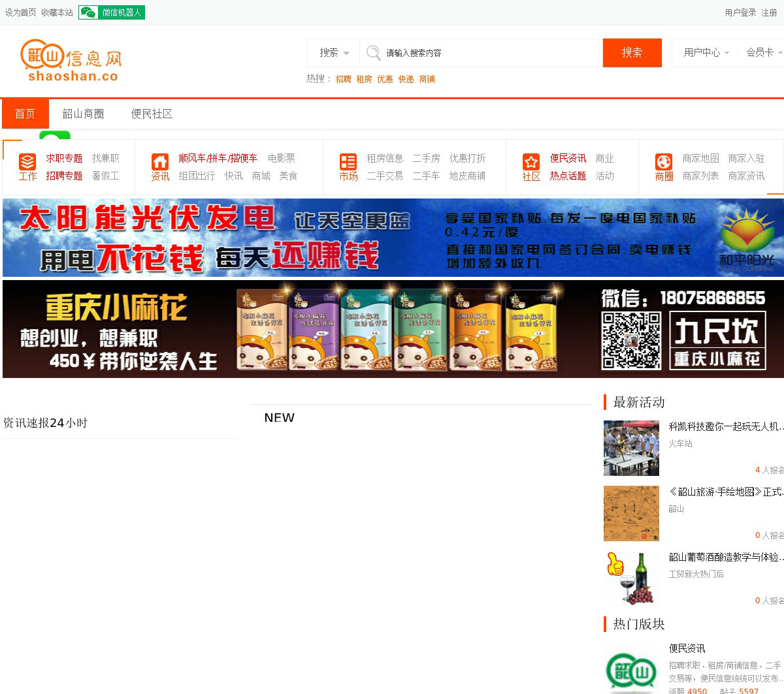Screen dimensions: 784x694
Task: Expand the 用户中心 dropdown
Action: (706, 53)
